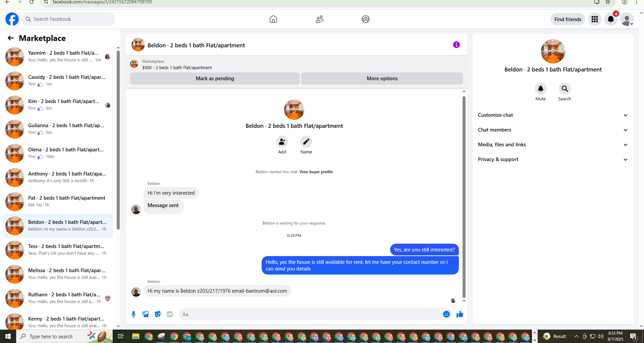
Task: Open the notifications bell icon
Action: pyautogui.click(x=611, y=19)
